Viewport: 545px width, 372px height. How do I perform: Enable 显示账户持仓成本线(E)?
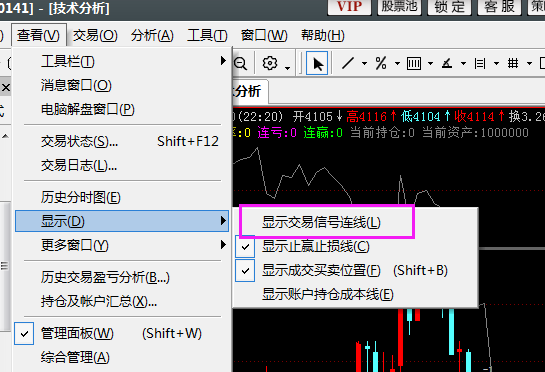coord(356,294)
